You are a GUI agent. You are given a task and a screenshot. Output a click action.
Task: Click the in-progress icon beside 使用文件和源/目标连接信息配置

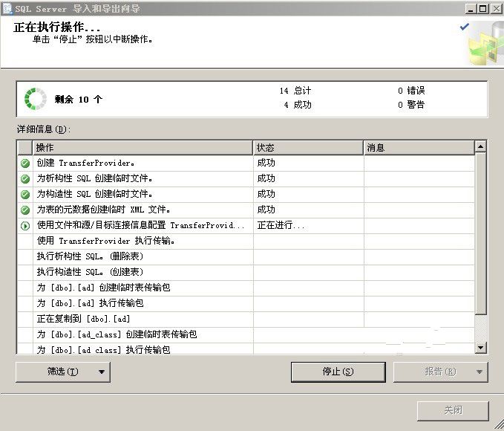(25, 225)
